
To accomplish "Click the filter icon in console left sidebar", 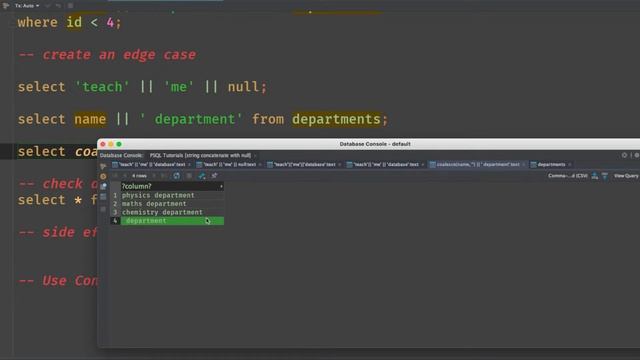I will tap(103, 166).
